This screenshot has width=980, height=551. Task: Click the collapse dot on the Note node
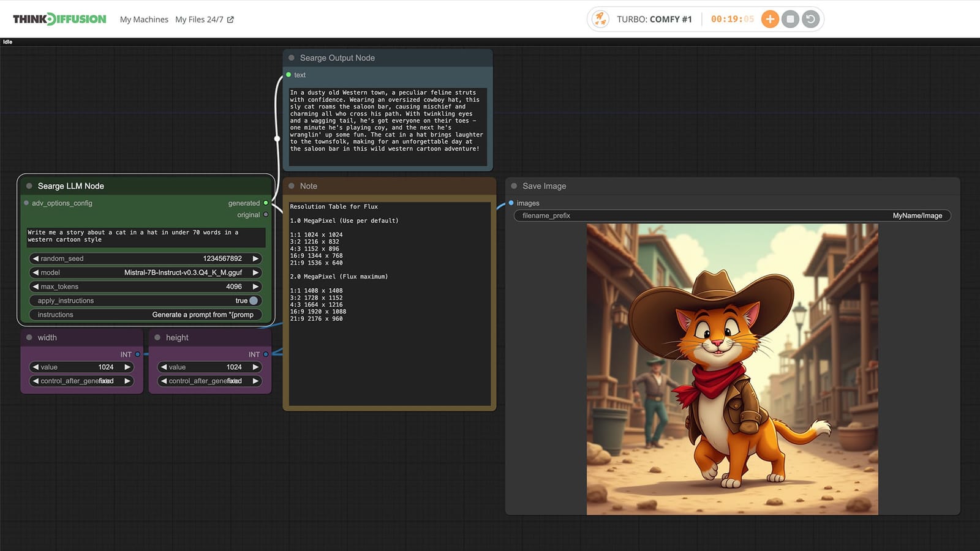(x=292, y=186)
